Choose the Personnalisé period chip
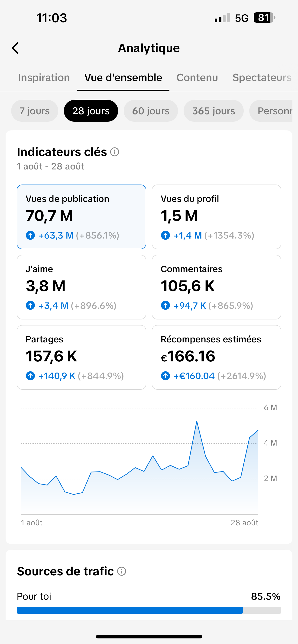This screenshot has width=298, height=644. tap(271, 111)
